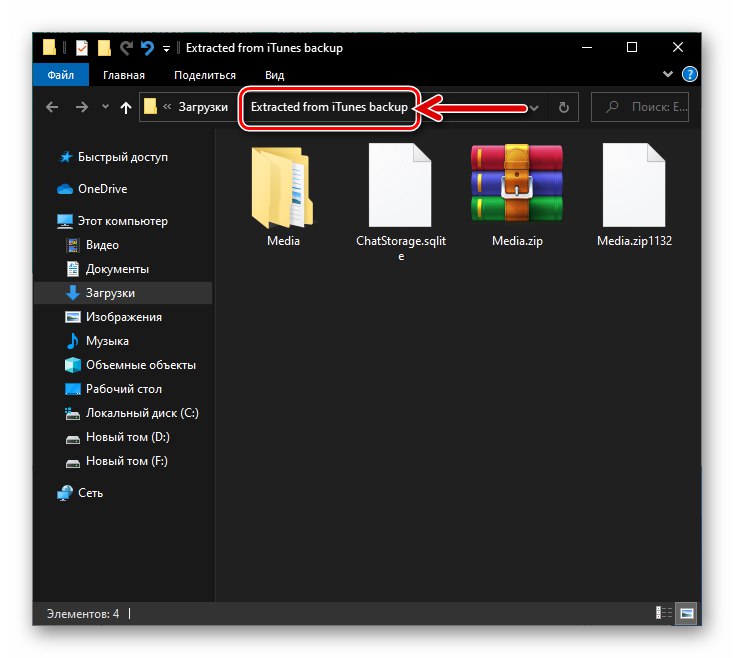This screenshot has height=658, width=734.
Task: Expand the ribbon with the chevron
Action: point(668,74)
